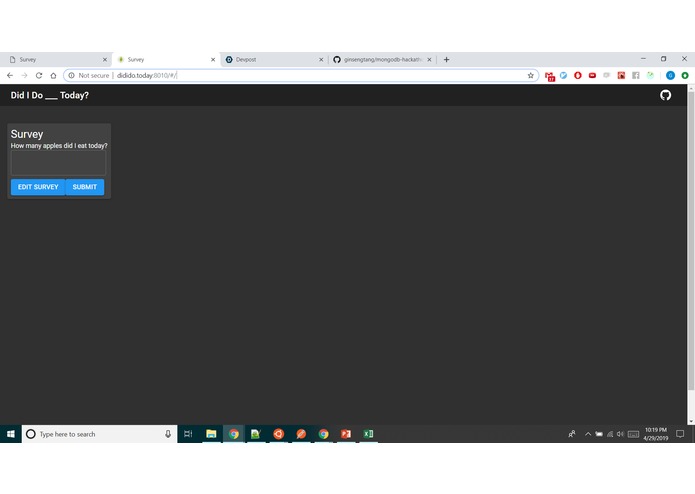Open the Action Center notifications icon
The image size is (695, 494).
(x=680, y=434)
